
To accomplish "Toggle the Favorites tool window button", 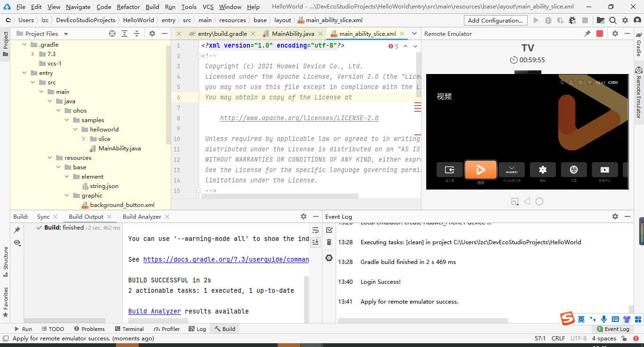I will click(5, 302).
